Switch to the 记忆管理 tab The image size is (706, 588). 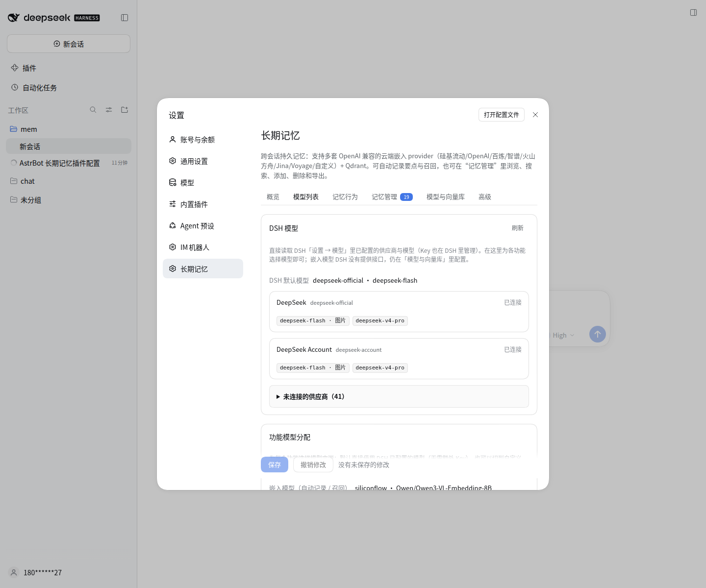tap(392, 197)
